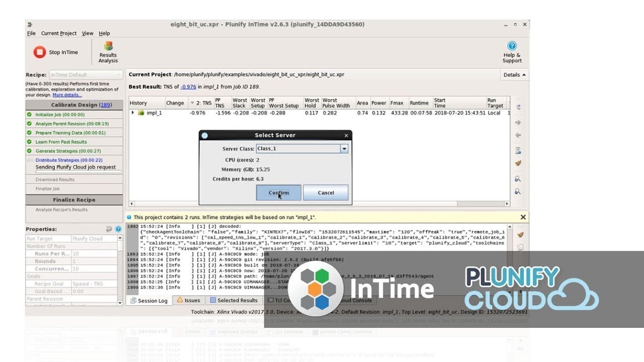The height and width of the screenshot is (362, 644).
Task: Click the application icon in the title bar
Action: click(30, 24)
